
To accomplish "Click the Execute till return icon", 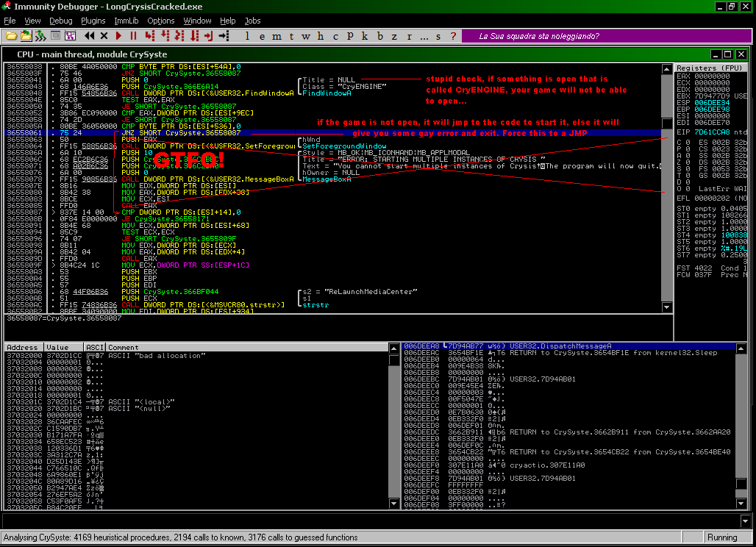I will tap(209, 36).
